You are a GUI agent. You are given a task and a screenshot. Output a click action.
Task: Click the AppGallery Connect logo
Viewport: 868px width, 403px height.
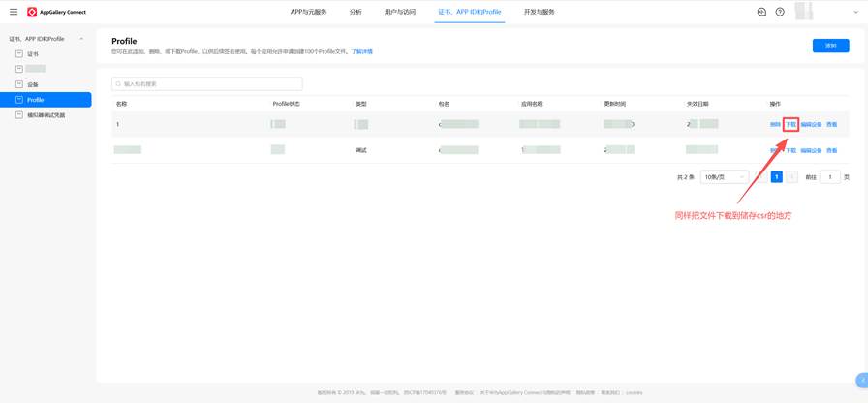click(x=57, y=13)
